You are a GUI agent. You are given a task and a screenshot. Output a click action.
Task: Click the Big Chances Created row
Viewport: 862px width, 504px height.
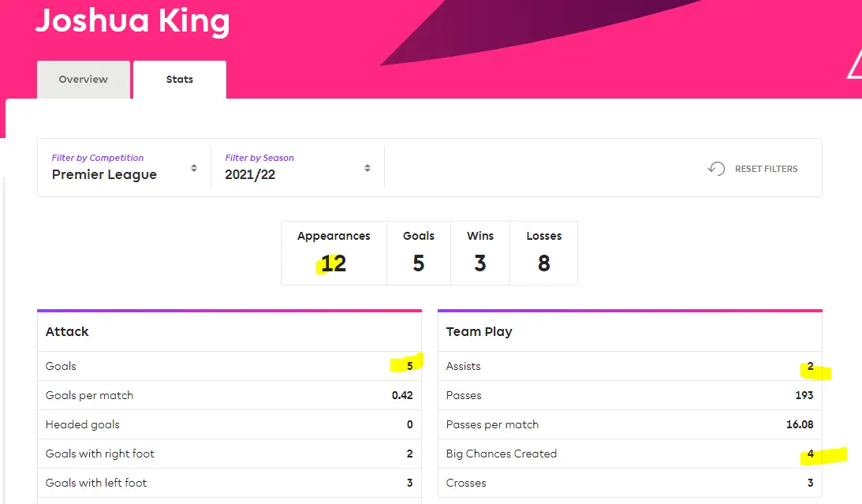629,454
